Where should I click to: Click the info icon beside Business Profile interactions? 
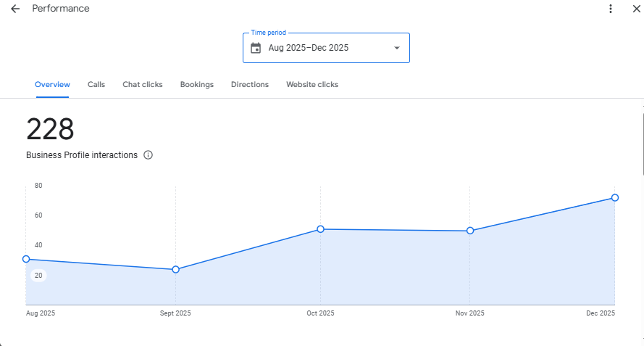[148, 155]
